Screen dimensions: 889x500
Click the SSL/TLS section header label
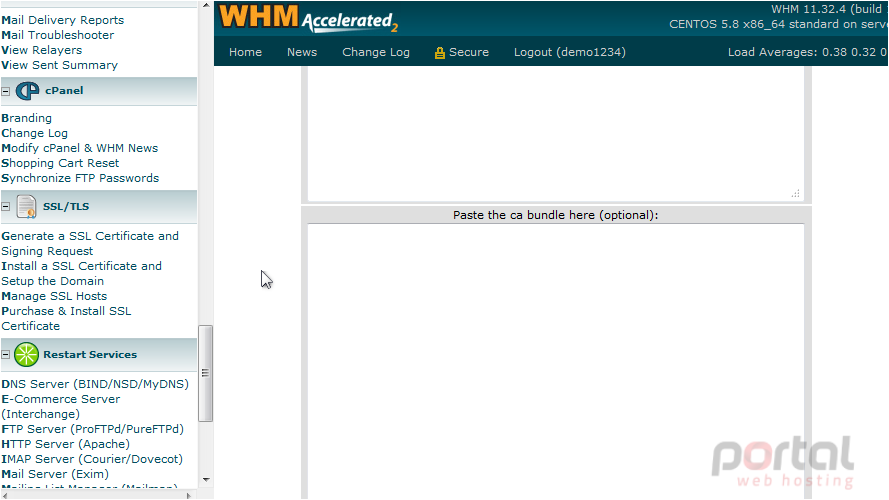click(x=66, y=206)
